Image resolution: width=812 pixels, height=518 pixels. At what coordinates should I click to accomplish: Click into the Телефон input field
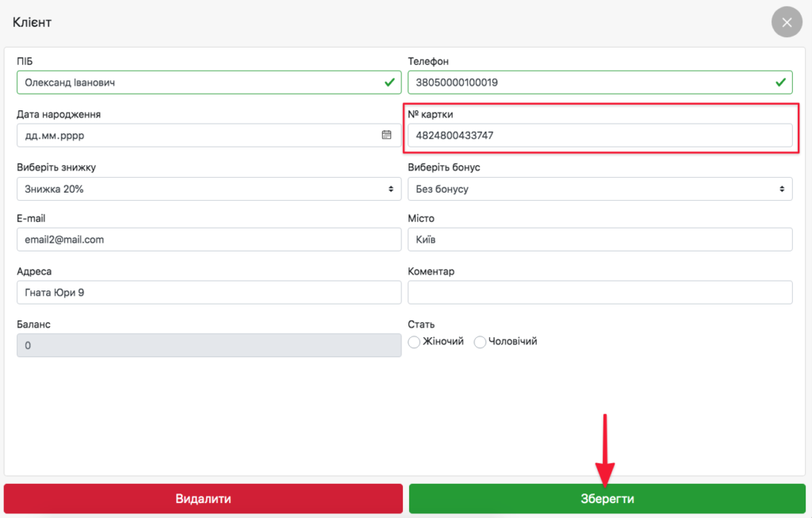pyautogui.click(x=587, y=82)
